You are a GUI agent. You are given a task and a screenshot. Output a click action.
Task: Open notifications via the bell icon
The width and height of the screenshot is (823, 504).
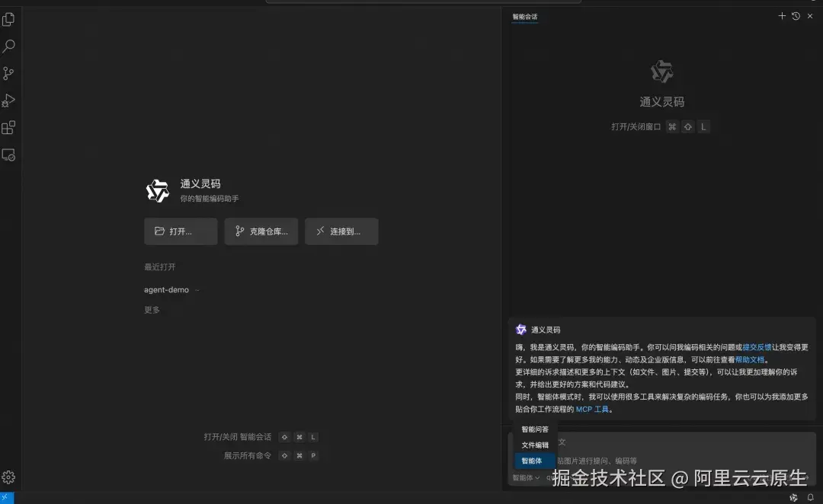(x=809, y=496)
